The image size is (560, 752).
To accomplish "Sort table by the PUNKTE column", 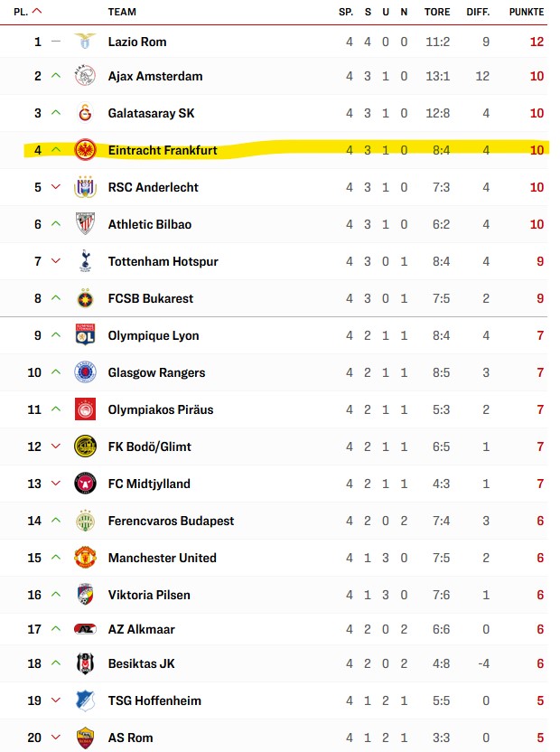I will tap(526, 12).
